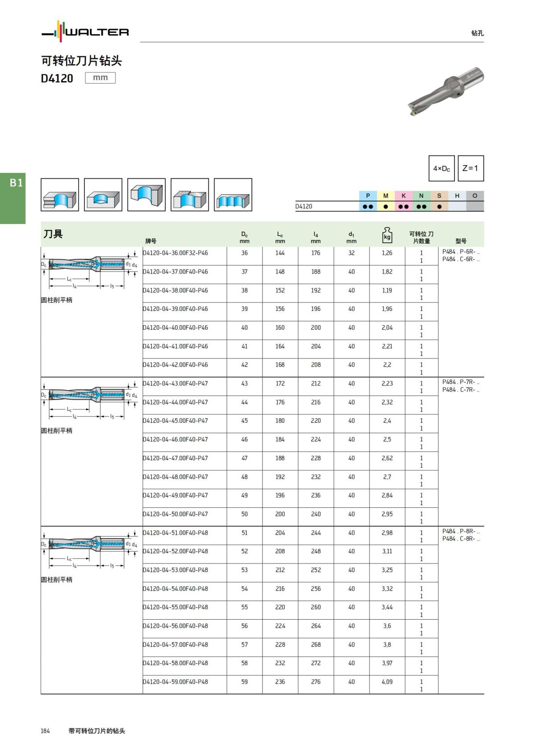535x756 pixels.
Task: Click the d1 mm column header
Action: coord(351,237)
